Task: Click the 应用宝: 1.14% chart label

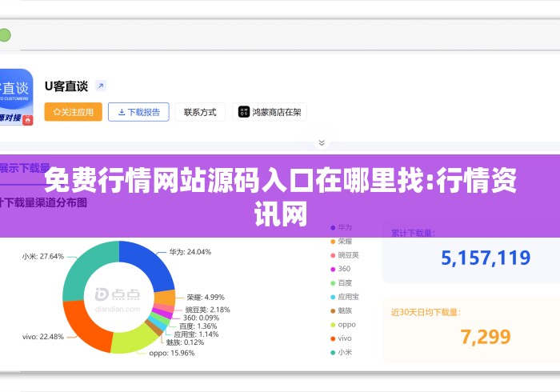Action: click(x=196, y=334)
